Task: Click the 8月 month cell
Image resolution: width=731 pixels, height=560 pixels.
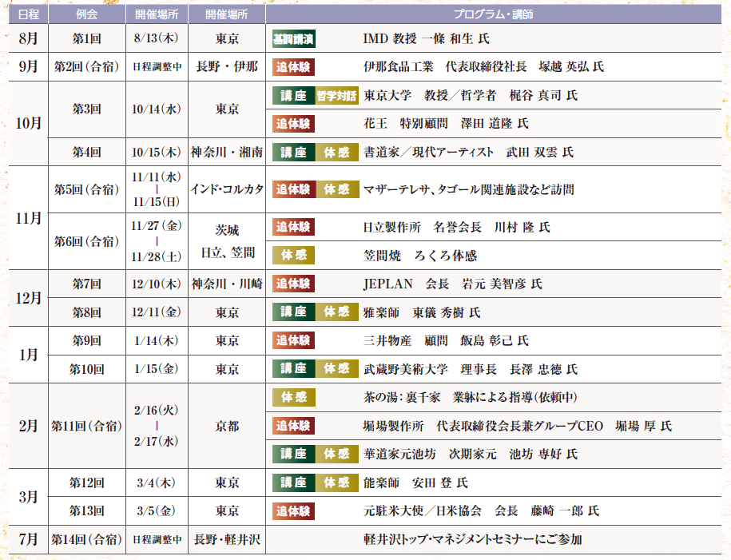Action: click(29, 38)
